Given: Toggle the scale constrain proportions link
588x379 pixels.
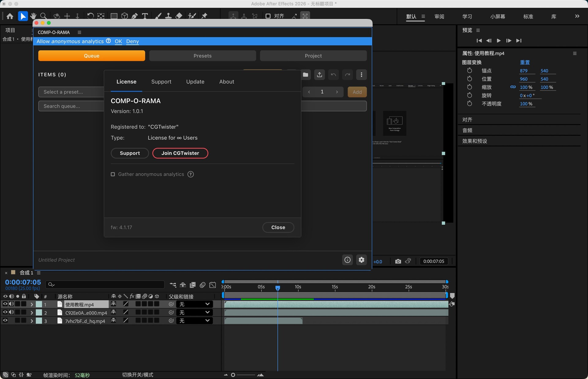Looking at the screenshot, I should [513, 87].
